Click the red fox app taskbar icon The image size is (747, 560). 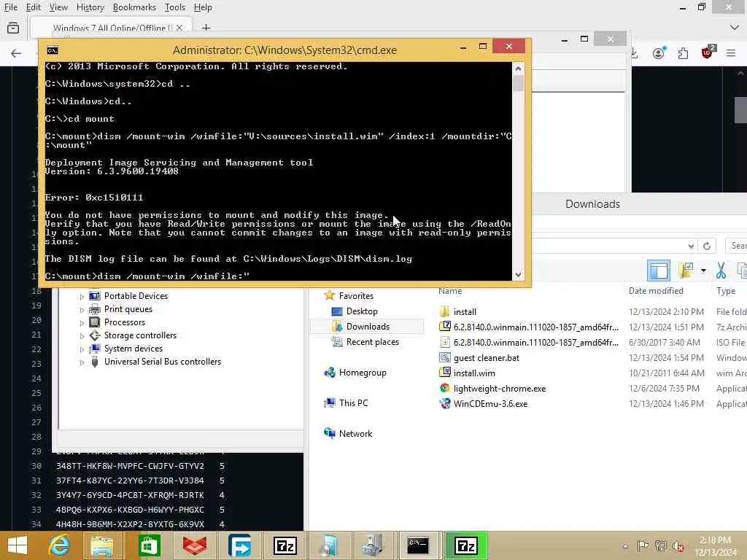195,545
